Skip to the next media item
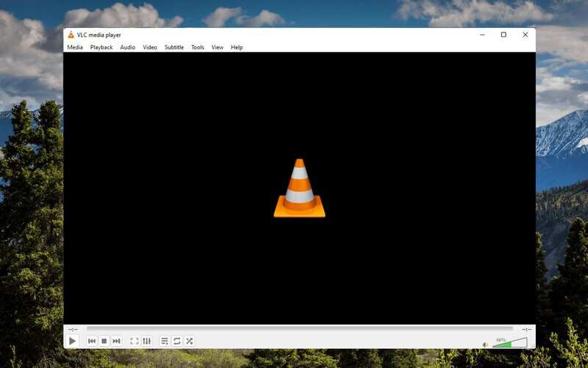The image size is (588, 368). pos(117,341)
